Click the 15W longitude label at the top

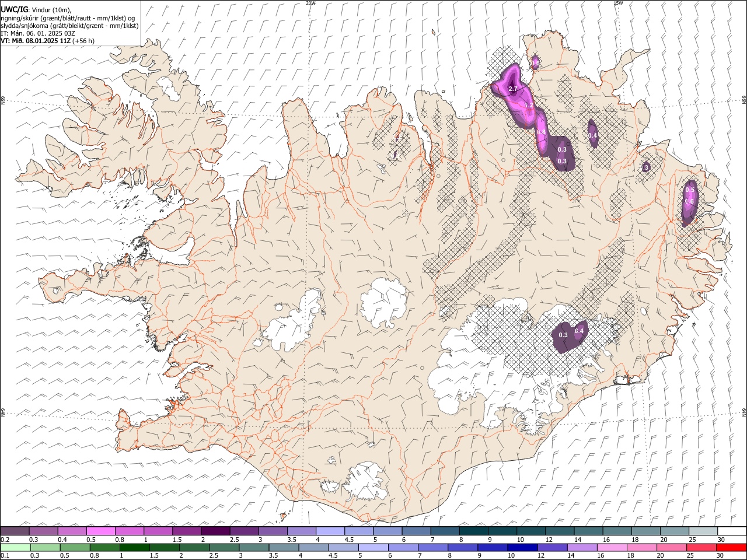[x=619, y=3]
